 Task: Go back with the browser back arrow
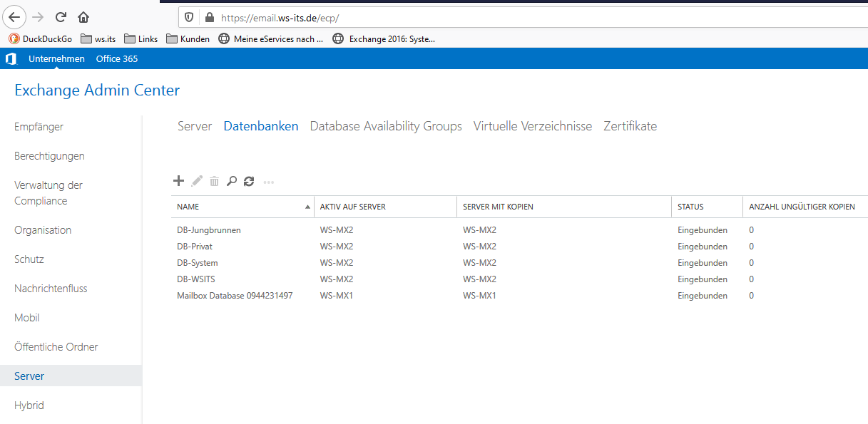(x=15, y=17)
